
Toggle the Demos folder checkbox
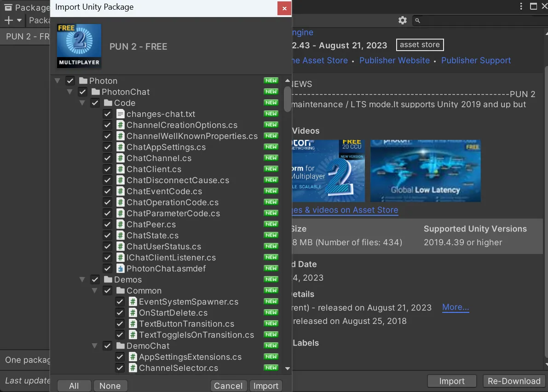click(95, 279)
